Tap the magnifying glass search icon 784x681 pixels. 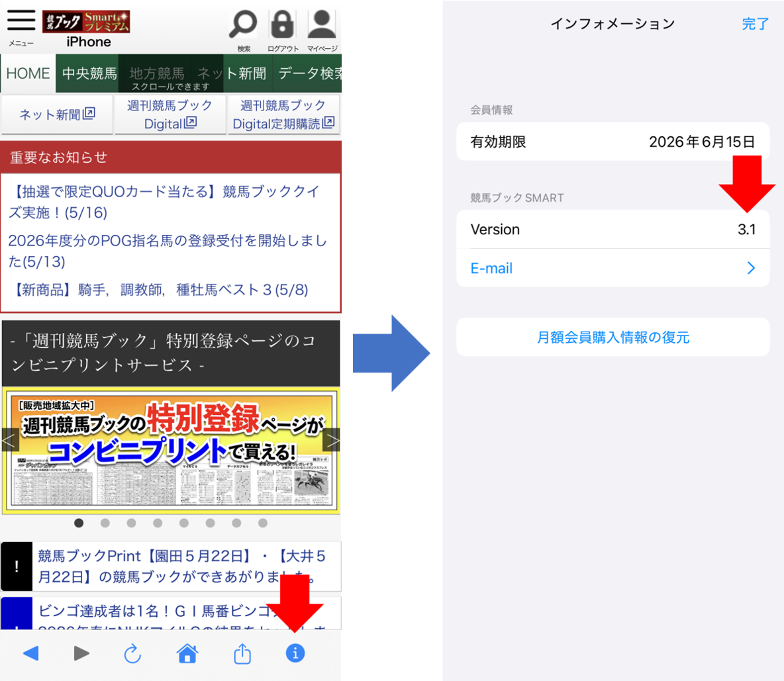click(244, 24)
